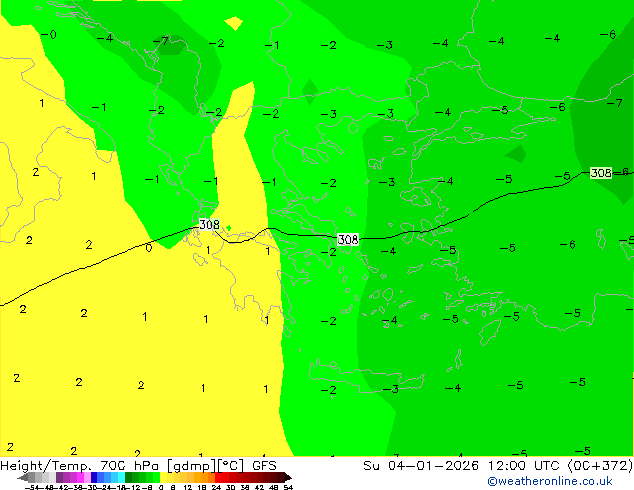Click the legend value "-42"
The image size is (634, 490).
tap(63, 487)
